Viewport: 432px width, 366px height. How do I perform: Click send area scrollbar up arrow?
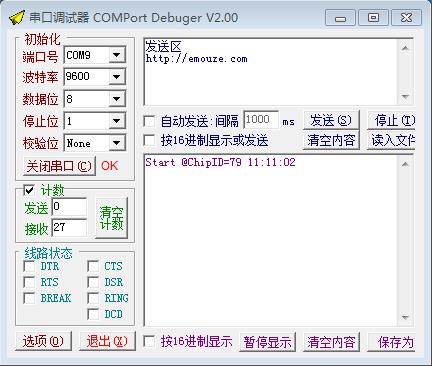[x=405, y=48]
